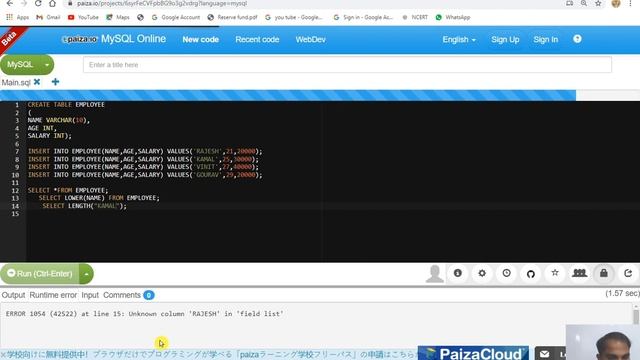
Task: Open the GitHub icon button
Action: 531,273
